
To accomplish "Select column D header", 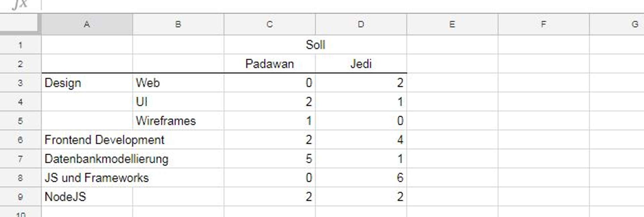I will [x=361, y=23].
